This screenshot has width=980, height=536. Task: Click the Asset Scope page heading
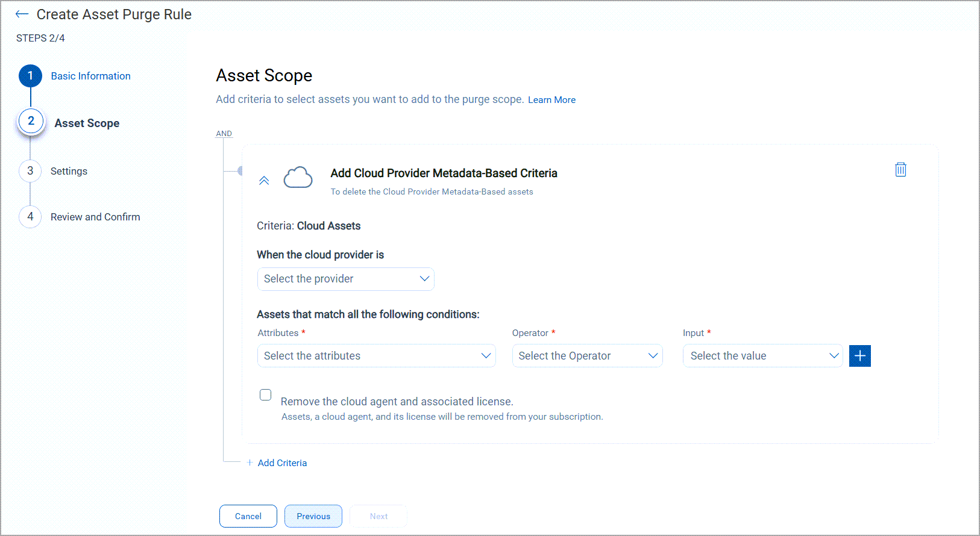click(264, 75)
